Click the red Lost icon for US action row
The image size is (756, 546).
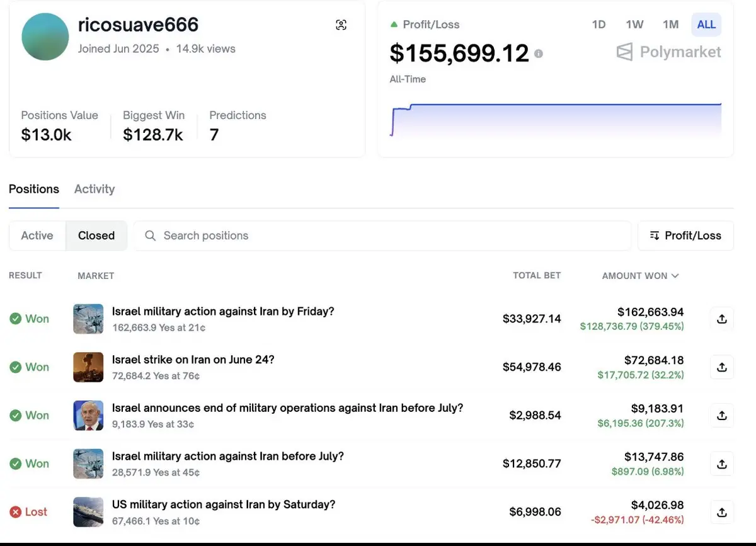pos(15,512)
